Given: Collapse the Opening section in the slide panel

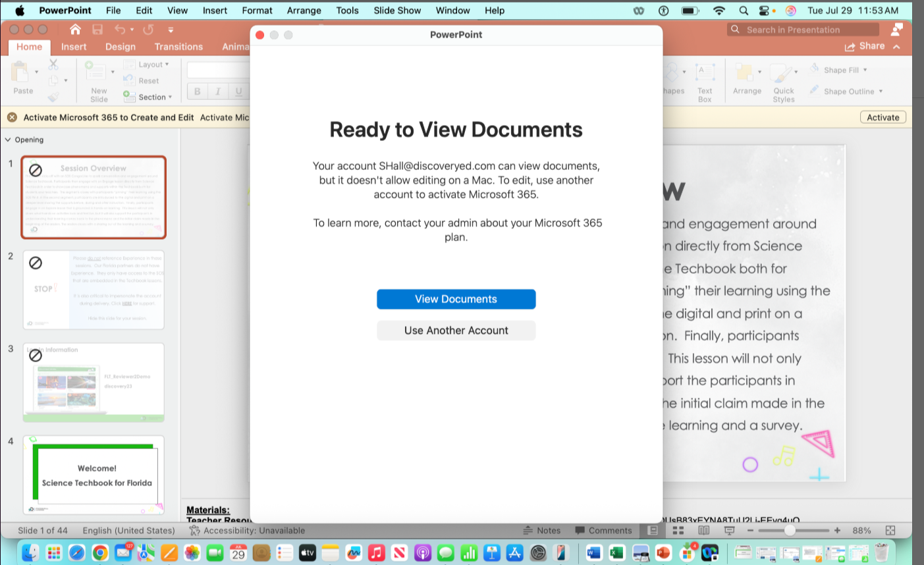Looking at the screenshot, I should (8, 140).
